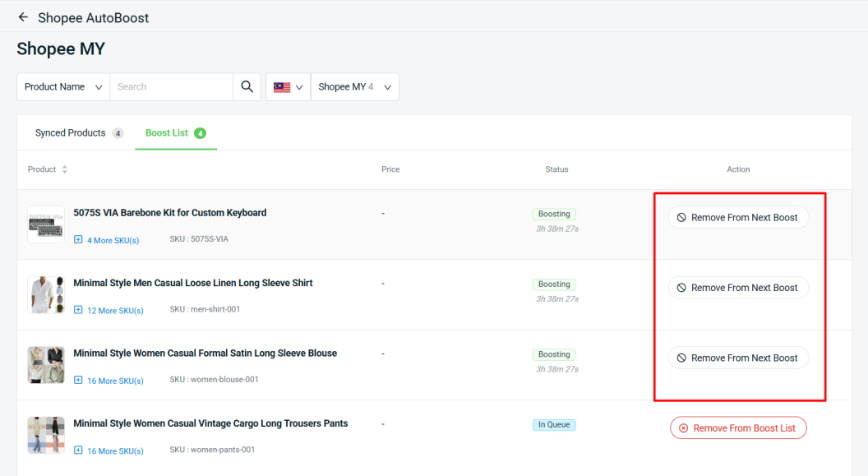Click the Boost List count badge 4

(200, 133)
